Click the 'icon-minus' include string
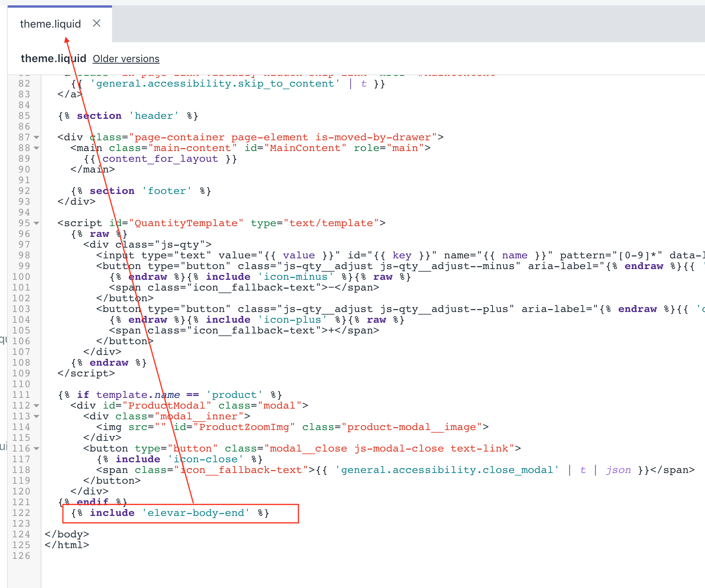The height and width of the screenshot is (588, 705). 295,277
